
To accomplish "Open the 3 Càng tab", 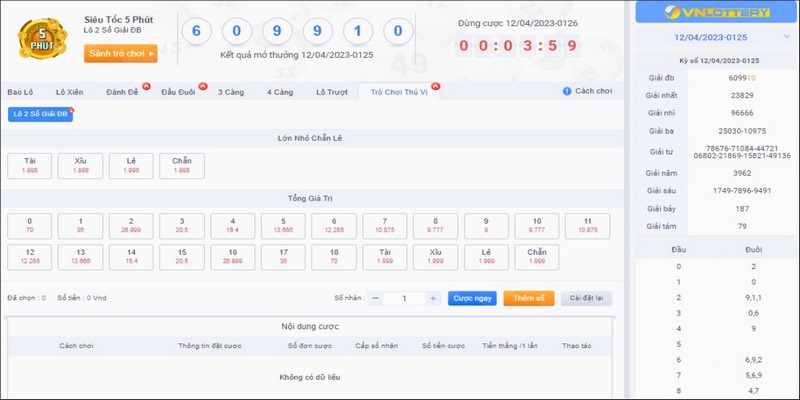I will click(233, 92).
